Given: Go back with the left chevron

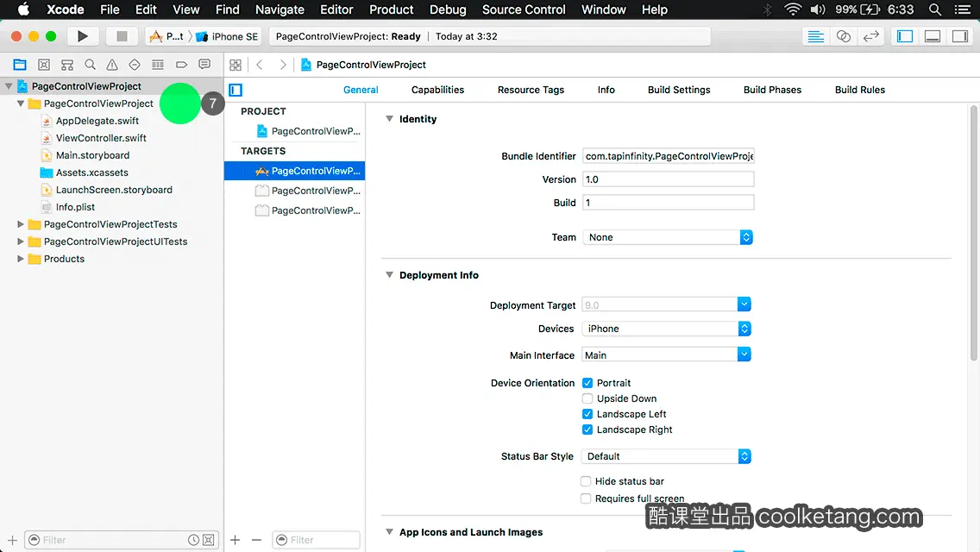Looking at the screenshot, I should 260,65.
